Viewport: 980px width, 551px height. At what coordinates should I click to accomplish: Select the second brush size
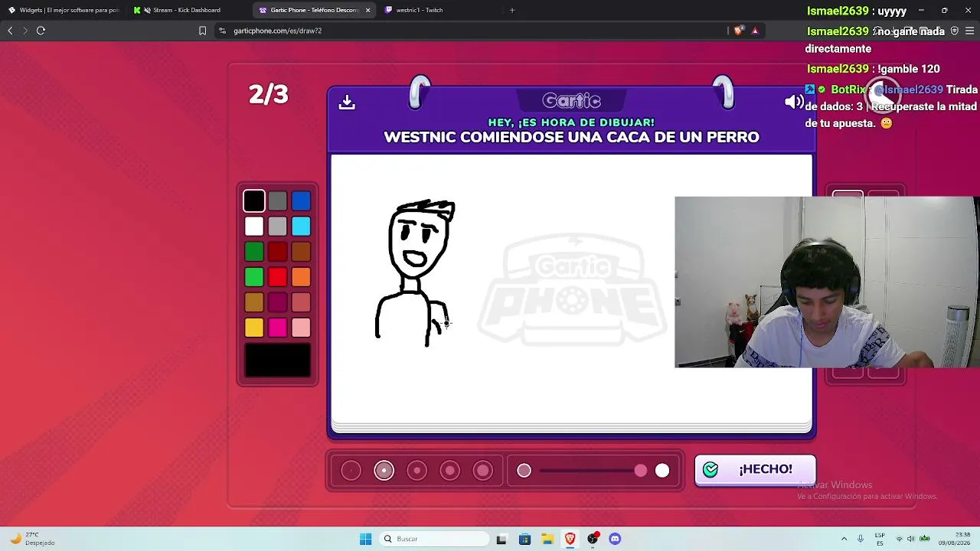384,471
